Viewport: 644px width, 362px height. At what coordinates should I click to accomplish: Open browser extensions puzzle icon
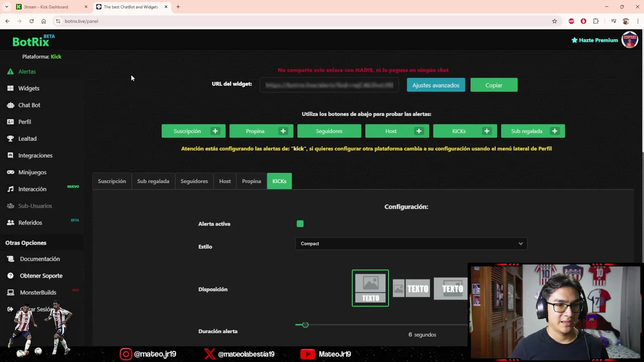[596, 21]
